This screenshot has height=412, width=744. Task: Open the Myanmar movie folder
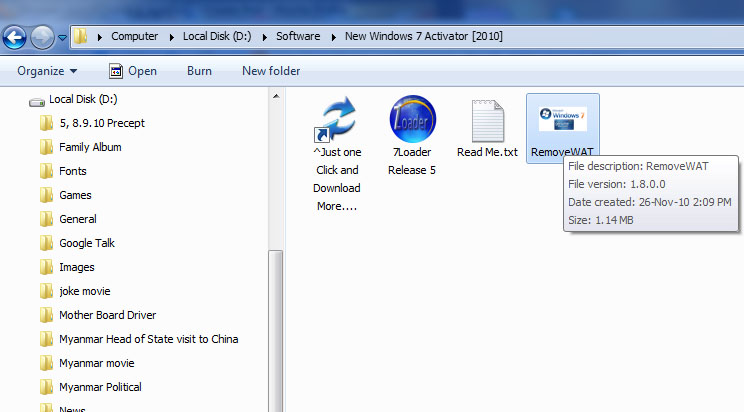tap(96, 363)
